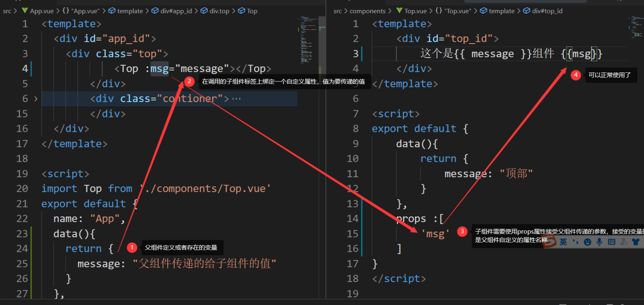
Task: Click the opening <script> tag in App.vue
Action: coord(65,174)
